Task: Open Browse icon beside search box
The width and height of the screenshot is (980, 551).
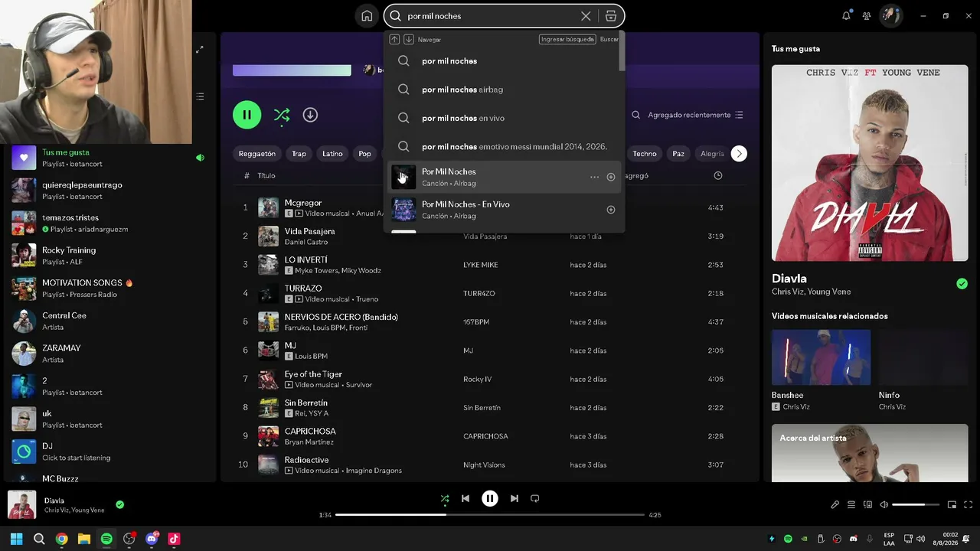Action: click(x=611, y=16)
